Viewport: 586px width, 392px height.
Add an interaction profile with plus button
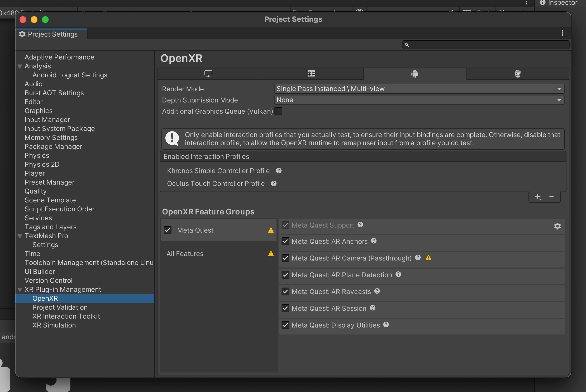(538, 197)
